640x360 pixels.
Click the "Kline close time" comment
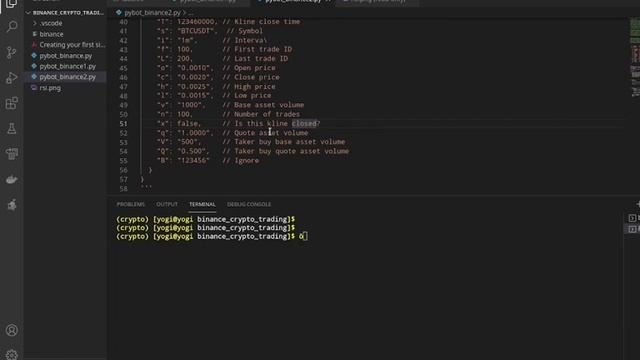[x=261, y=22]
